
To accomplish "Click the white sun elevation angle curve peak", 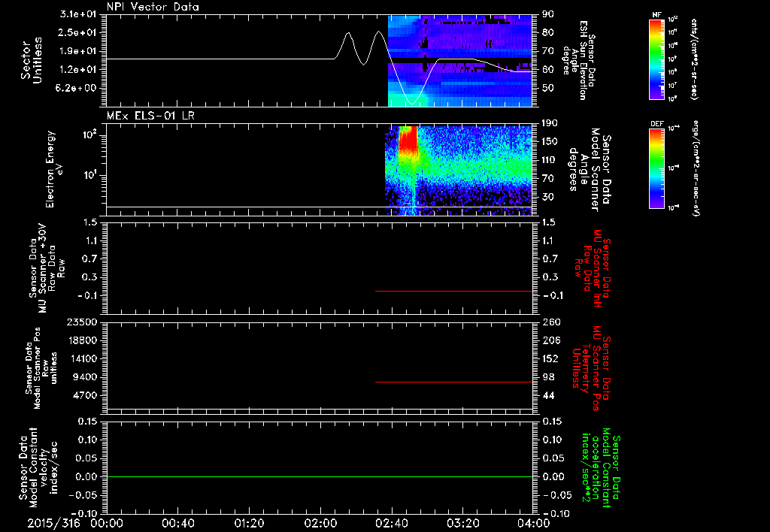I will click(x=379, y=32).
